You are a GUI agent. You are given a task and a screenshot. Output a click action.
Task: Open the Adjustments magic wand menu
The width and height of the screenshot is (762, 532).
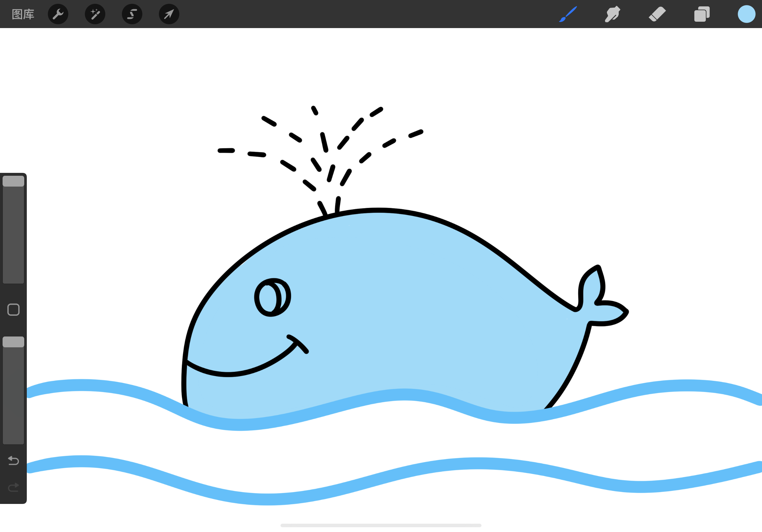click(95, 14)
